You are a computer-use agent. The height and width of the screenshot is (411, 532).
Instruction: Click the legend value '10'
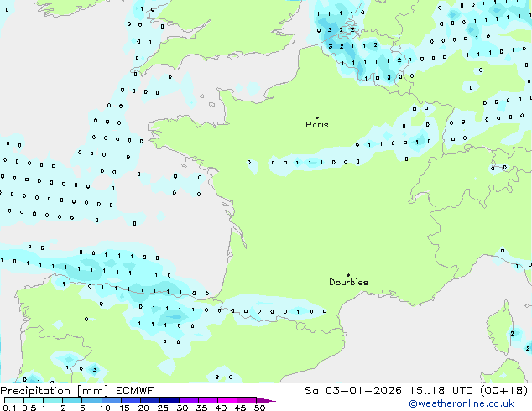105,408
